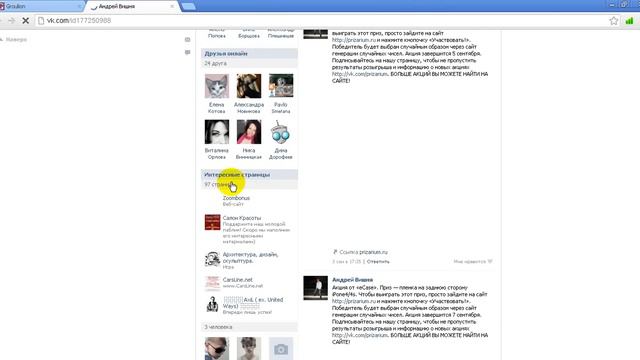
Task: Open Александра Новикова's avatar photo
Action: [249, 86]
